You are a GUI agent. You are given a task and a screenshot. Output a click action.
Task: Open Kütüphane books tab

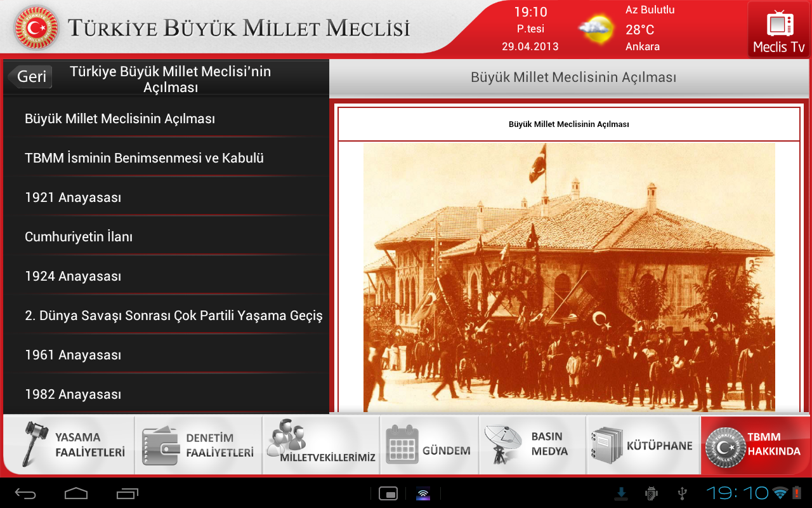(x=643, y=445)
